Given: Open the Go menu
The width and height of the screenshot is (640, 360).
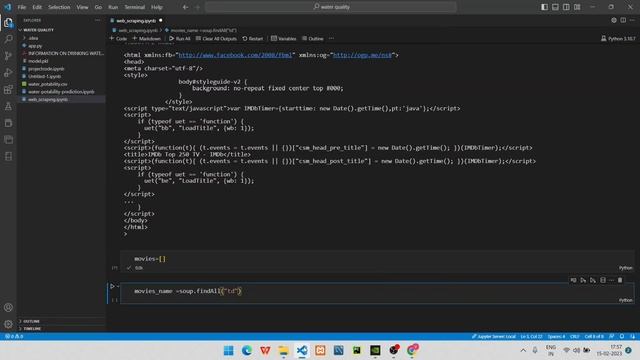Looking at the screenshot, I should tap(98, 7).
